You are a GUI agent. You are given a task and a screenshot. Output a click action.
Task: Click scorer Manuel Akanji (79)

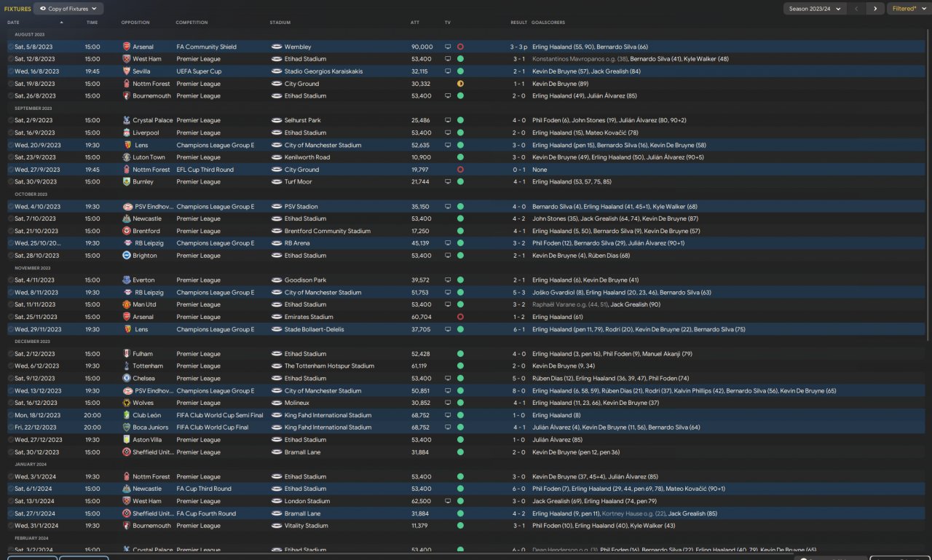(667, 354)
